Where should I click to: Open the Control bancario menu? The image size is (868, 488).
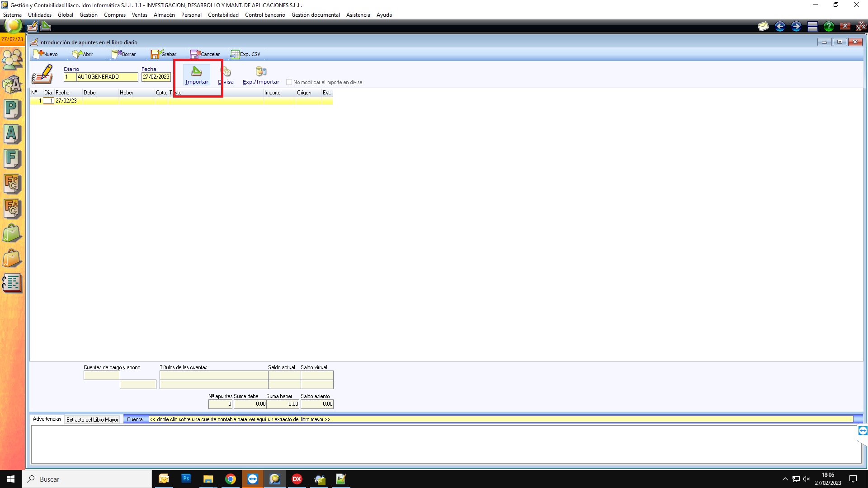(x=265, y=15)
